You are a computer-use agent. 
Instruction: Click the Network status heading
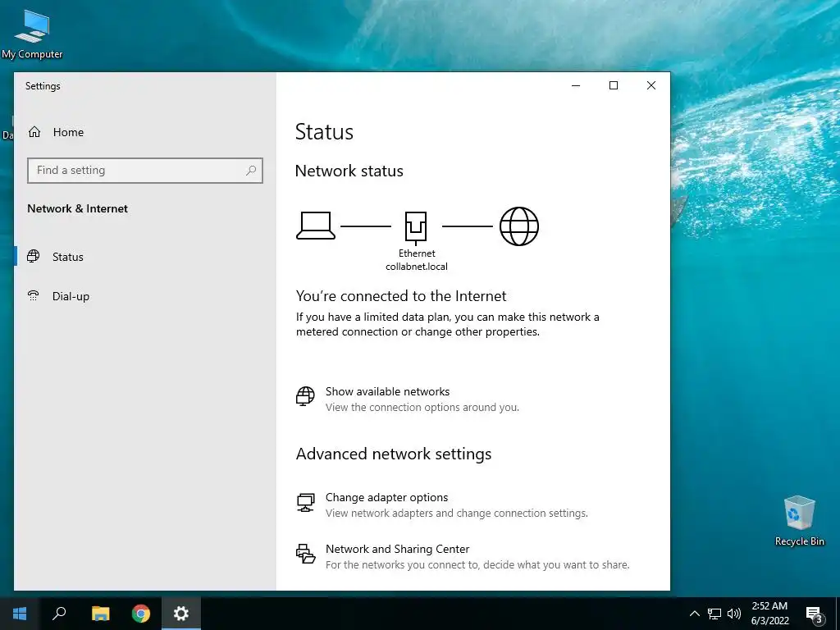pos(349,171)
